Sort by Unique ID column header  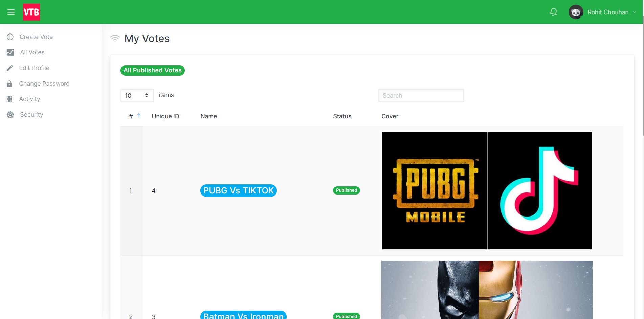pyautogui.click(x=165, y=116)
